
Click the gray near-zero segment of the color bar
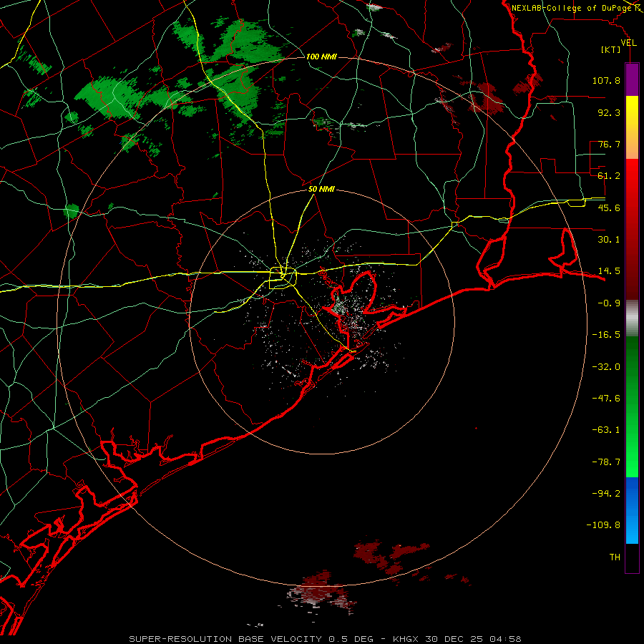632,318
